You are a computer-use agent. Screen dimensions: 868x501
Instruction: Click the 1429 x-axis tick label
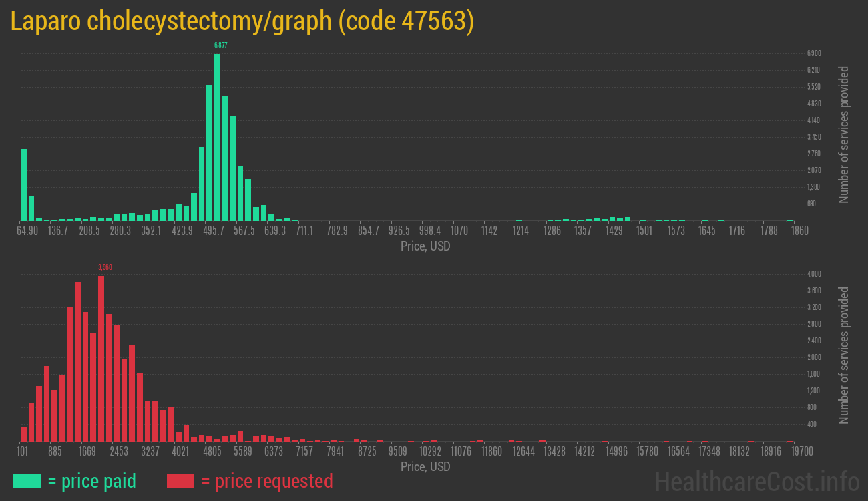pyautogui.click(x=614, y=231)
